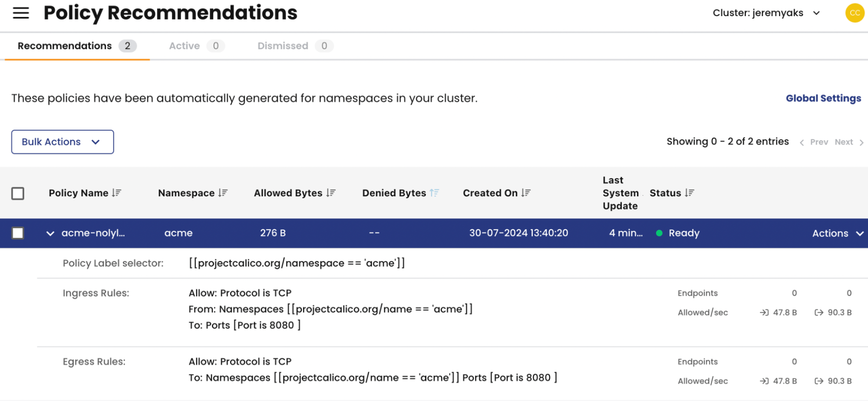
Task: Open the Bulk Actions dropdown
Action: (63, 142)
